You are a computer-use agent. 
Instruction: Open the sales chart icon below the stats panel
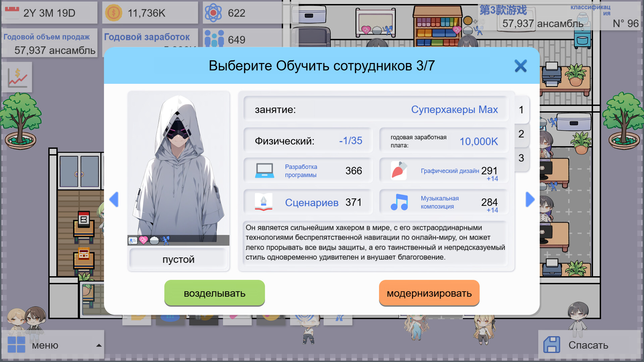[17, 77]
